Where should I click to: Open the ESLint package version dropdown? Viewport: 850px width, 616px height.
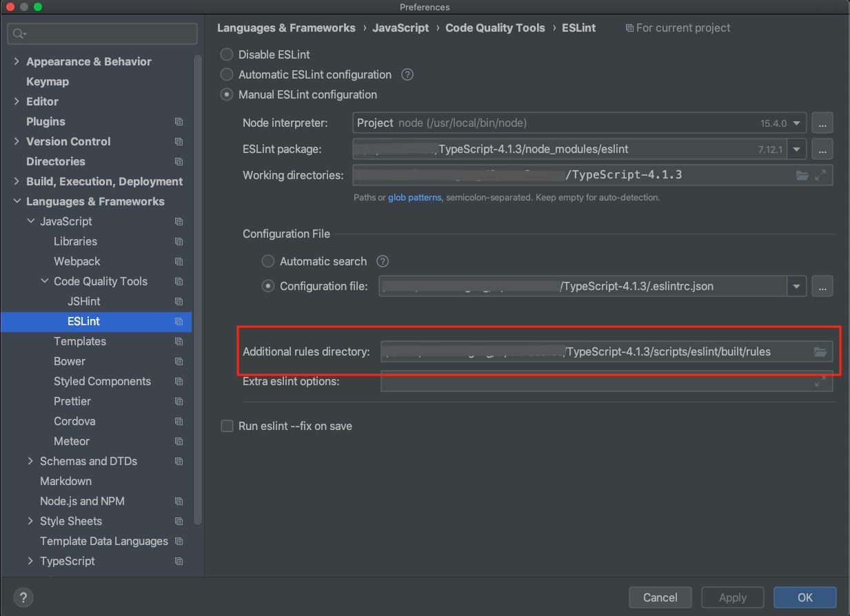click(x=798, y=149)
